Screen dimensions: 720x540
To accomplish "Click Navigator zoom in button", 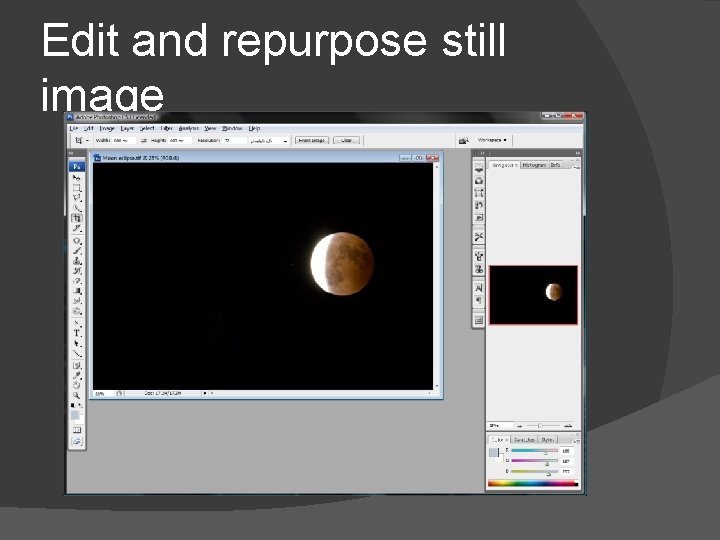I will pyautogui.click(x=568, y=426).
